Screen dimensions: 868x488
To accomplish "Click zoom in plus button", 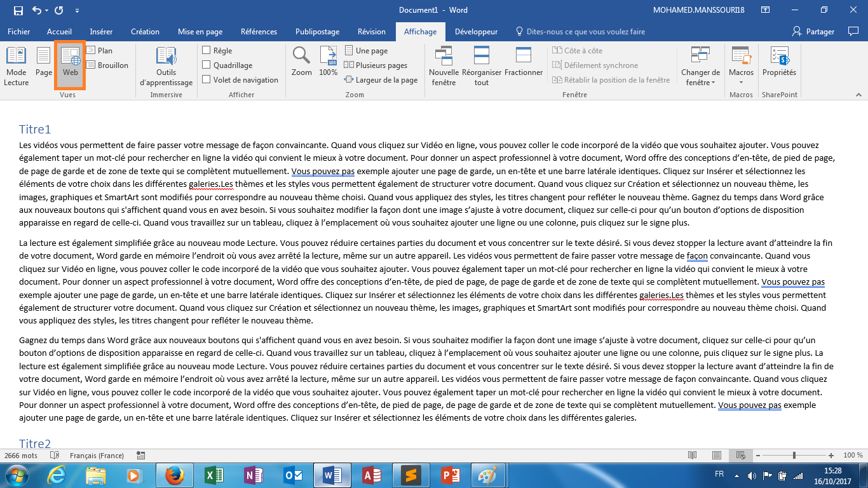I will tap(831, 456).
